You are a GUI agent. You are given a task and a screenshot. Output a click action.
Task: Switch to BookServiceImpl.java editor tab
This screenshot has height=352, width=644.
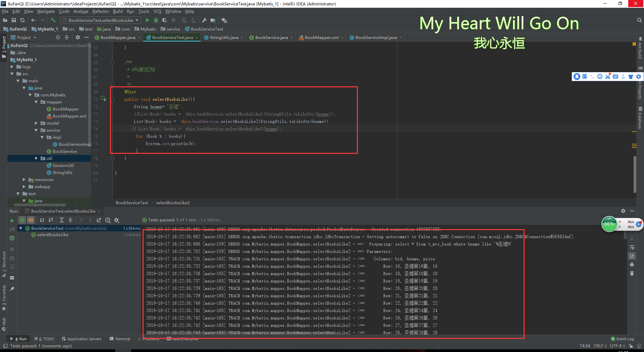click(376, 38)
